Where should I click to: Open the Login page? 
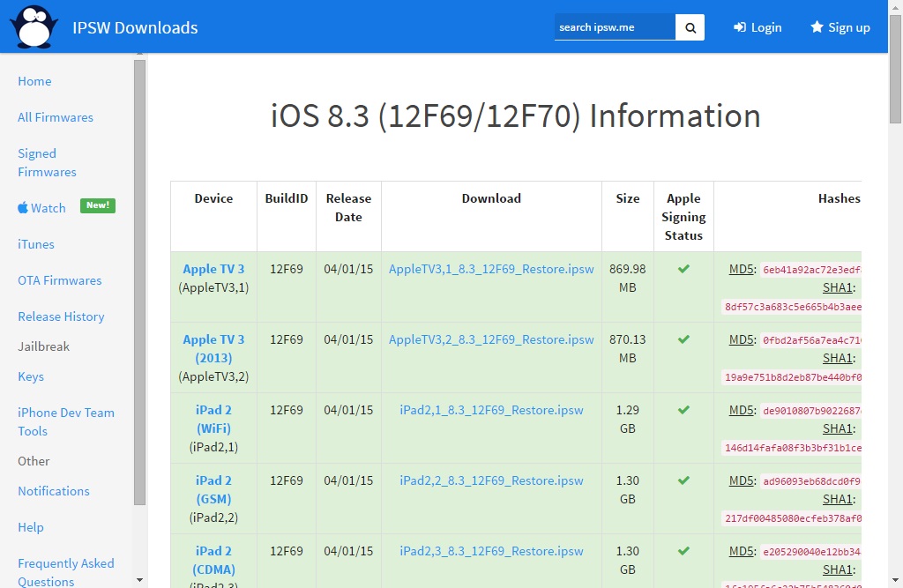coord(757,27)
